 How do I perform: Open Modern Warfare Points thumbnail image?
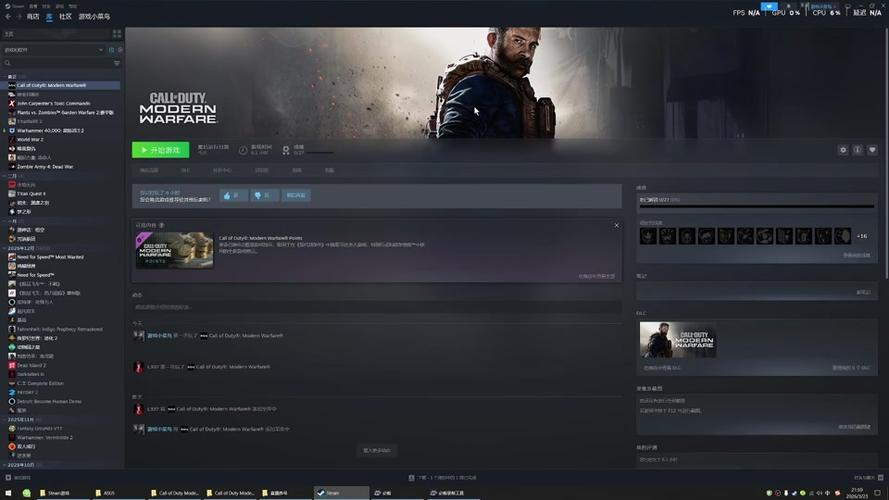click(x=175, y=250)
